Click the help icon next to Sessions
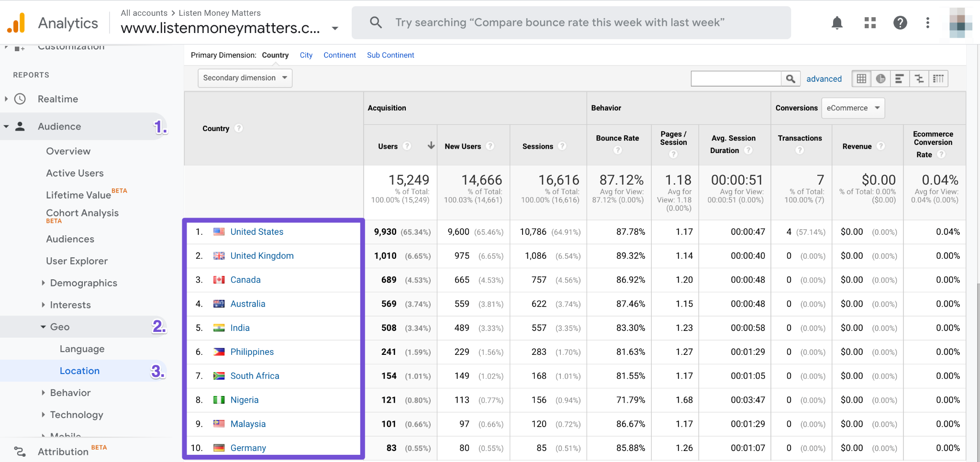 click(x=562, y=146)
